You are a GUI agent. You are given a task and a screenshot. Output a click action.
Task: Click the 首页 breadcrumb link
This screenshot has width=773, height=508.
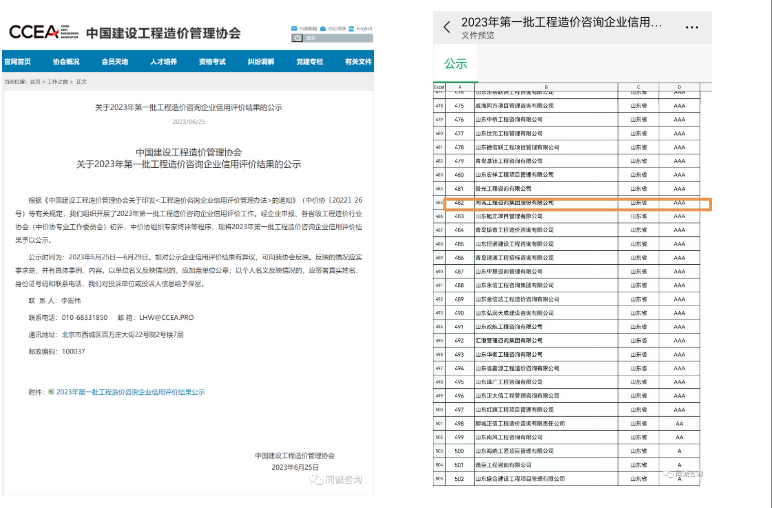click(35, 82)
